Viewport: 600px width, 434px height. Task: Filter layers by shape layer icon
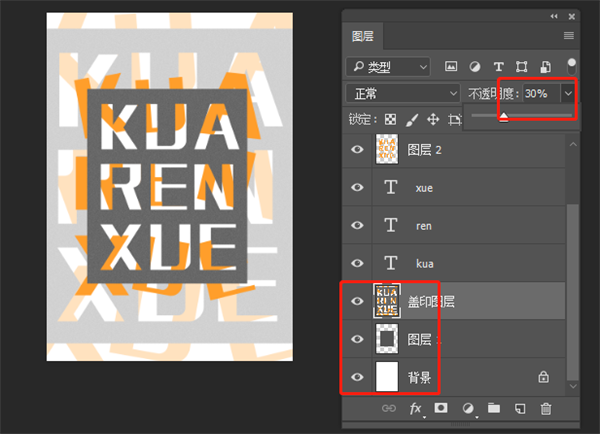(x=522, y=67)
